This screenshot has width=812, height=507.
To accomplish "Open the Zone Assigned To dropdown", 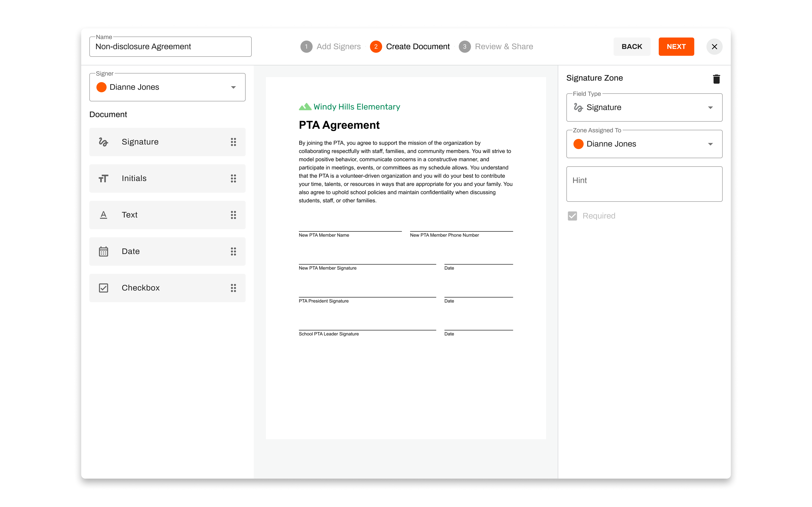I will [711, 144].
